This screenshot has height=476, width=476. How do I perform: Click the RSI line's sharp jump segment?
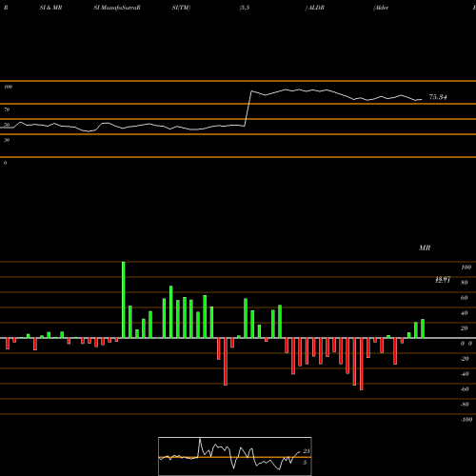248,109
